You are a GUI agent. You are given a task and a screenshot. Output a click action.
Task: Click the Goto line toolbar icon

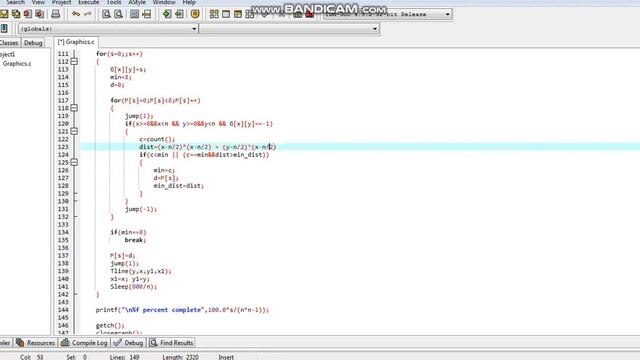(147, 14)
